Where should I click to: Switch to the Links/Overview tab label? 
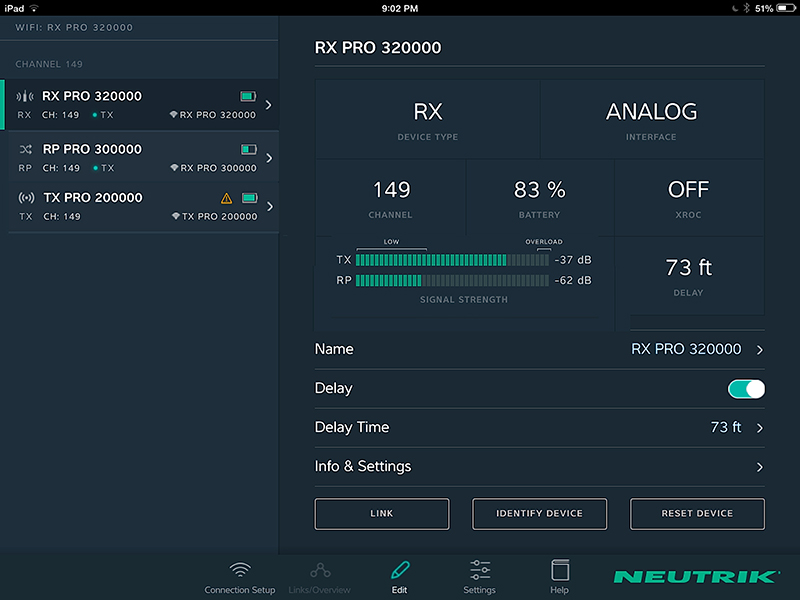coord(319,590)
